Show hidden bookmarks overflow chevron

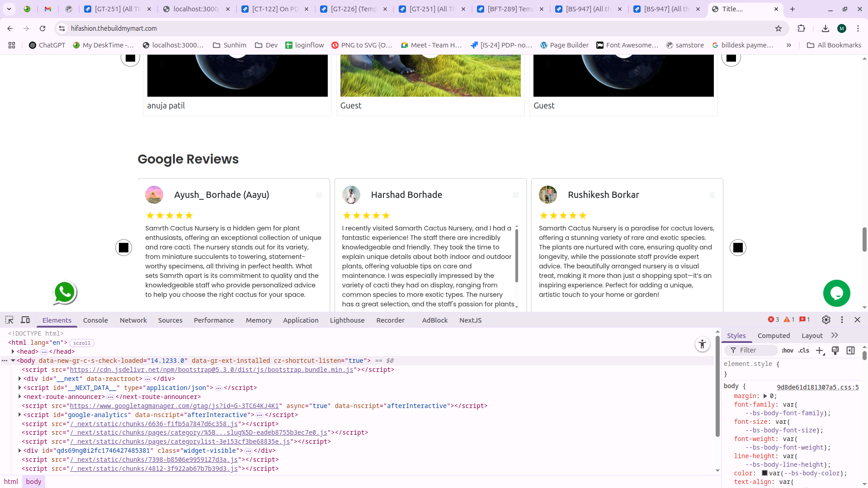789,45
